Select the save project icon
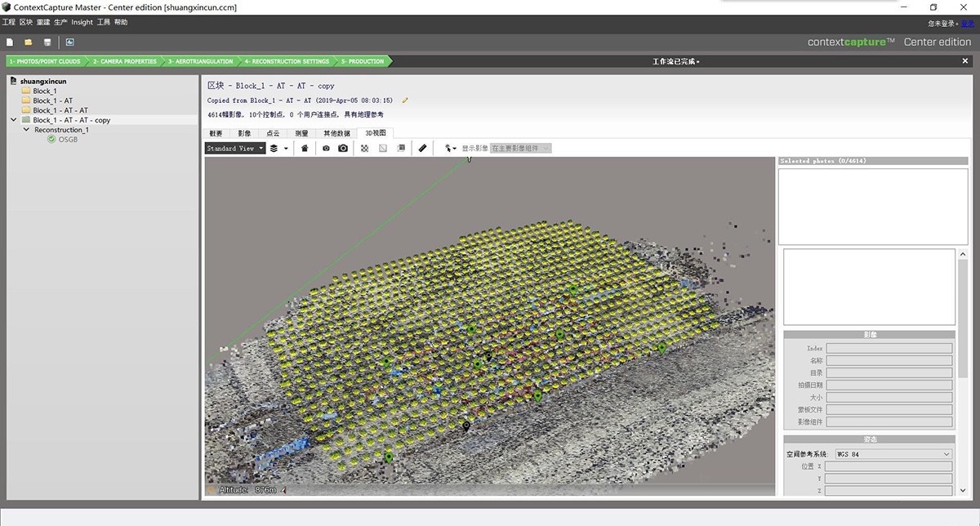980x526 pixels. (47, 42)
